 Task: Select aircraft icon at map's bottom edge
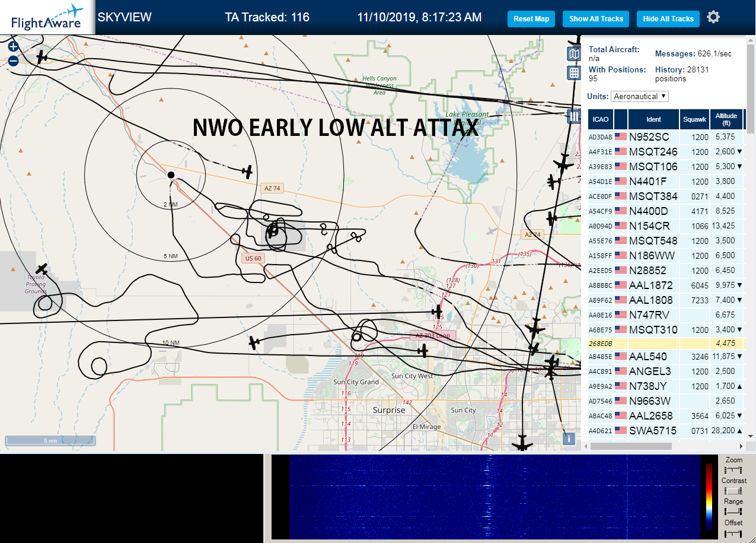pos(522,443)
